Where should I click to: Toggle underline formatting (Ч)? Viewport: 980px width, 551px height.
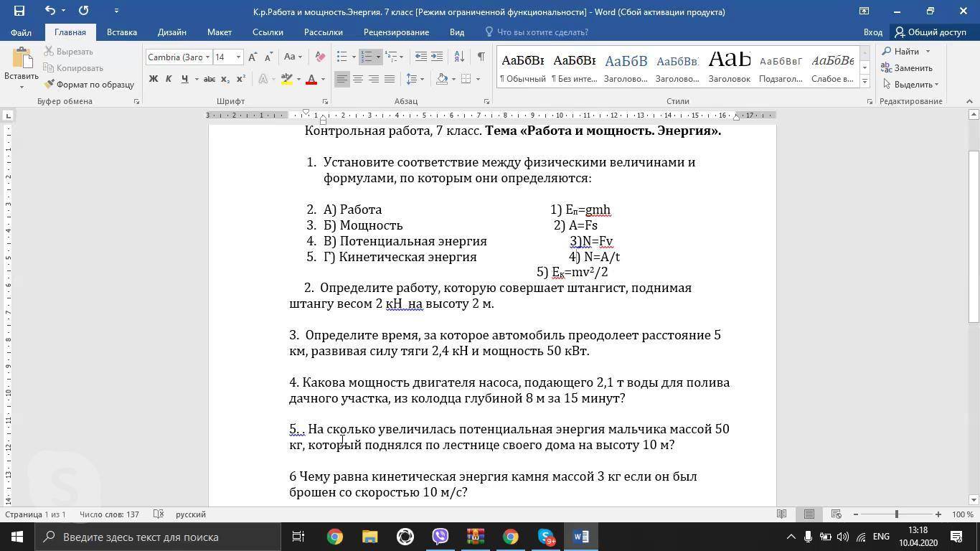(184, 79)
